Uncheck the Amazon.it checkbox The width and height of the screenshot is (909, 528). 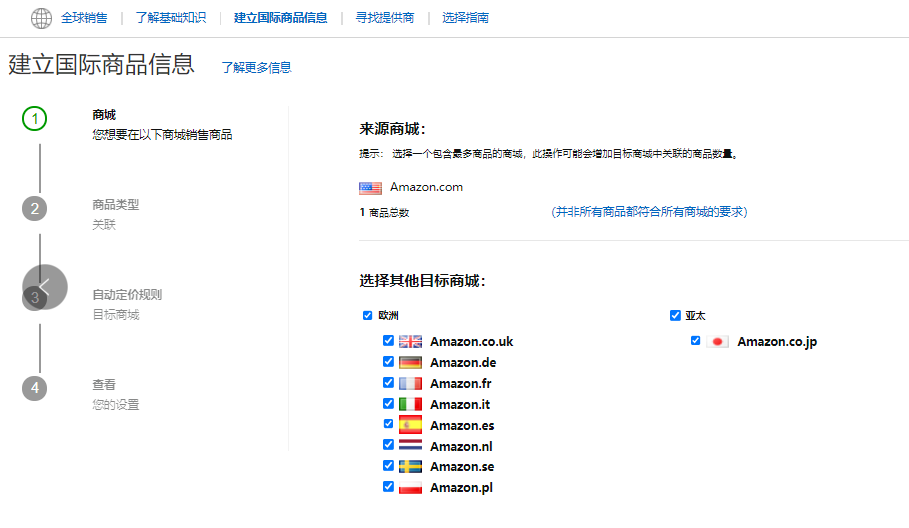pyautogui.click(x=388, y=403)
